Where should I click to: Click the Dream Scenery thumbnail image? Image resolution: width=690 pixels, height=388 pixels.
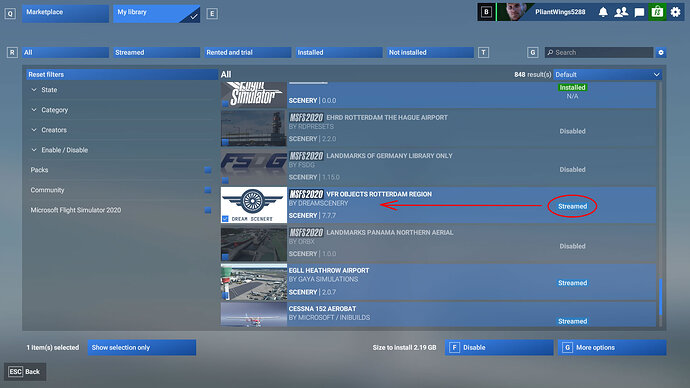pos(253,205)
